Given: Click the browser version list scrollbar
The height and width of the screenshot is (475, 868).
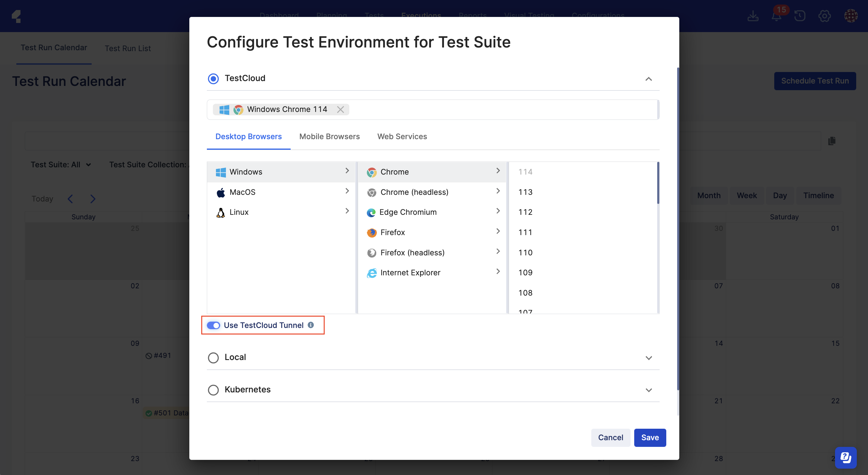Looking at the screenshot, I should click(658, 184).
